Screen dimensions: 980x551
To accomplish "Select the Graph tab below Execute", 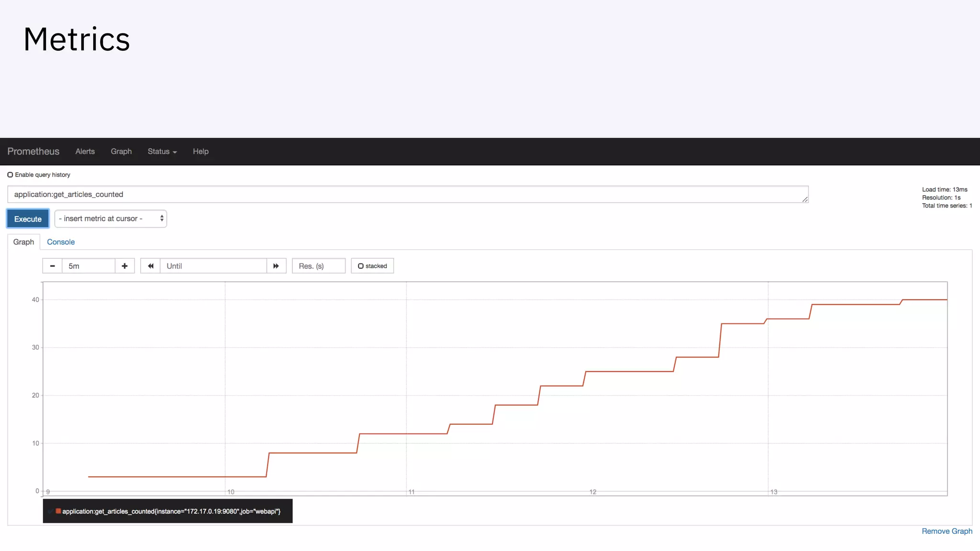I will click(x=23, y=242).
